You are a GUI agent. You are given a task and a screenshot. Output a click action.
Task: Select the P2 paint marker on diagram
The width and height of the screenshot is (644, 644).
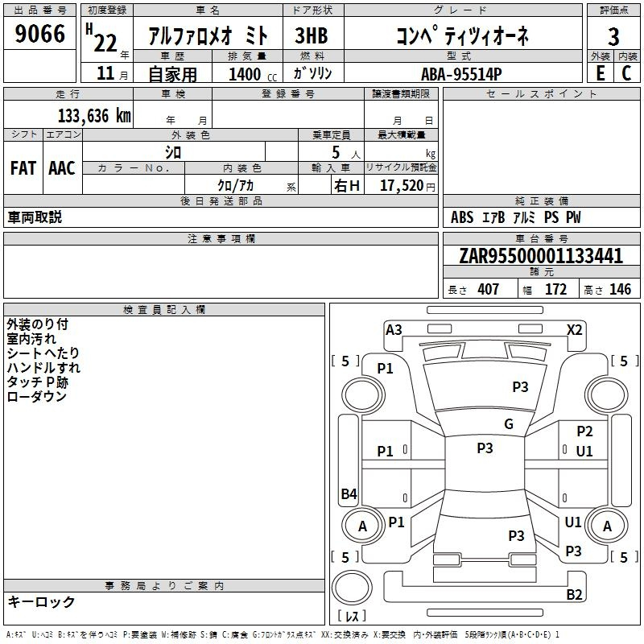coord(584,432)
